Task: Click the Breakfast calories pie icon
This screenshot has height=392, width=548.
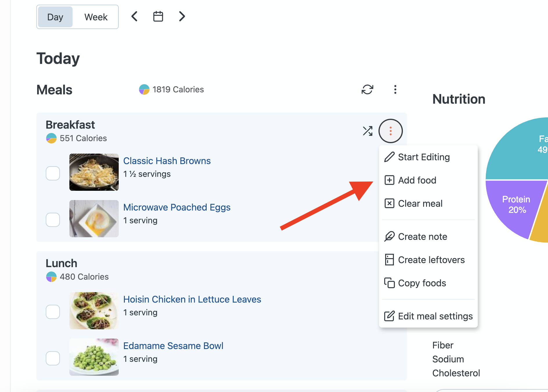Action: [51, 138]
